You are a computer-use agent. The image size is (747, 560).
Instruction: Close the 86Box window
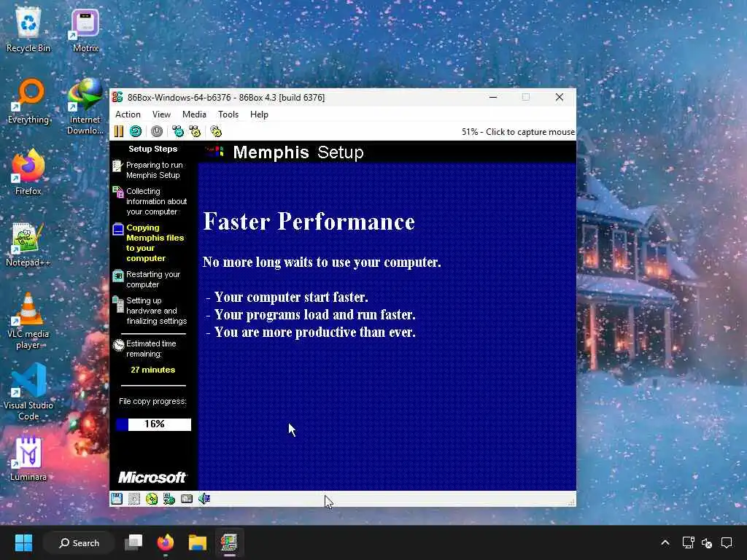point(560,97)
